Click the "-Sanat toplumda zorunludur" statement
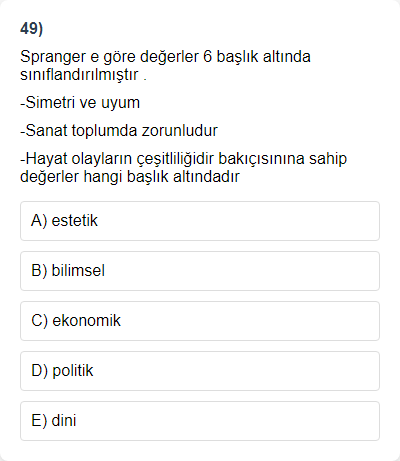400x461 pixels. tap(119, 131)
